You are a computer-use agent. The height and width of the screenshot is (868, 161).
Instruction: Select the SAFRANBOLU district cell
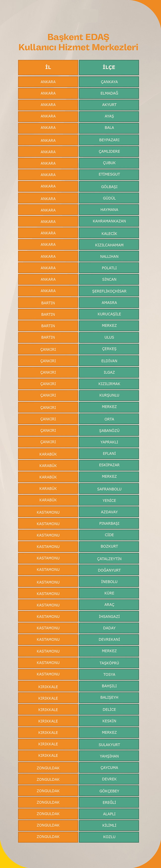(x=109, y=489)
